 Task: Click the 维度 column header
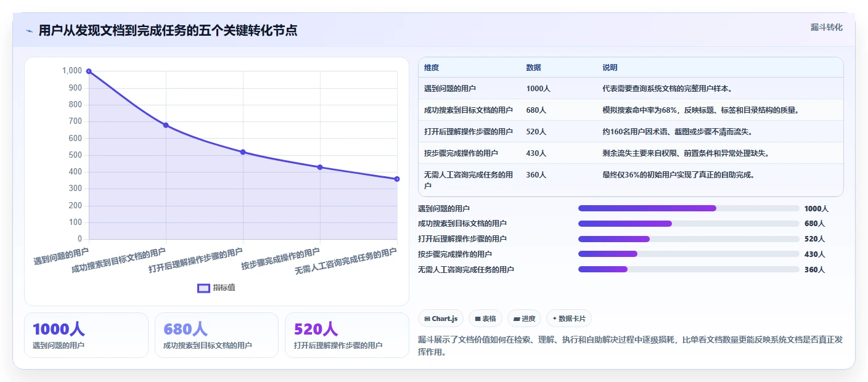(432, 68)
